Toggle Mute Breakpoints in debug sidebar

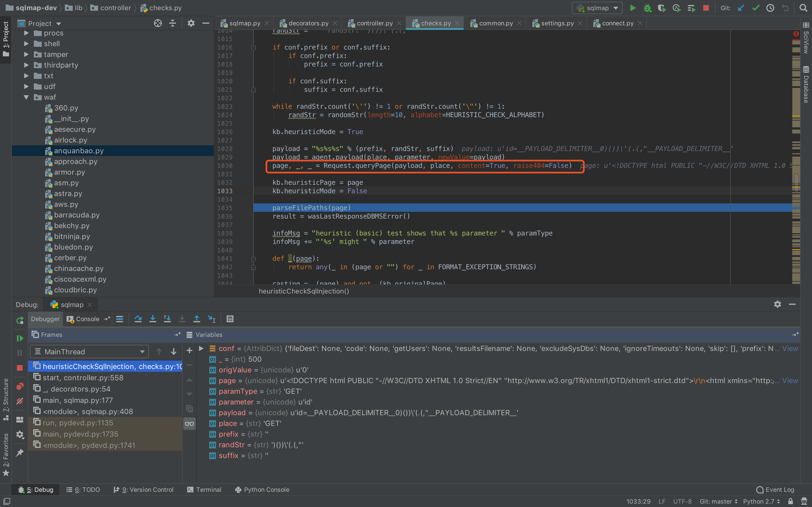(x=20, y=401)
